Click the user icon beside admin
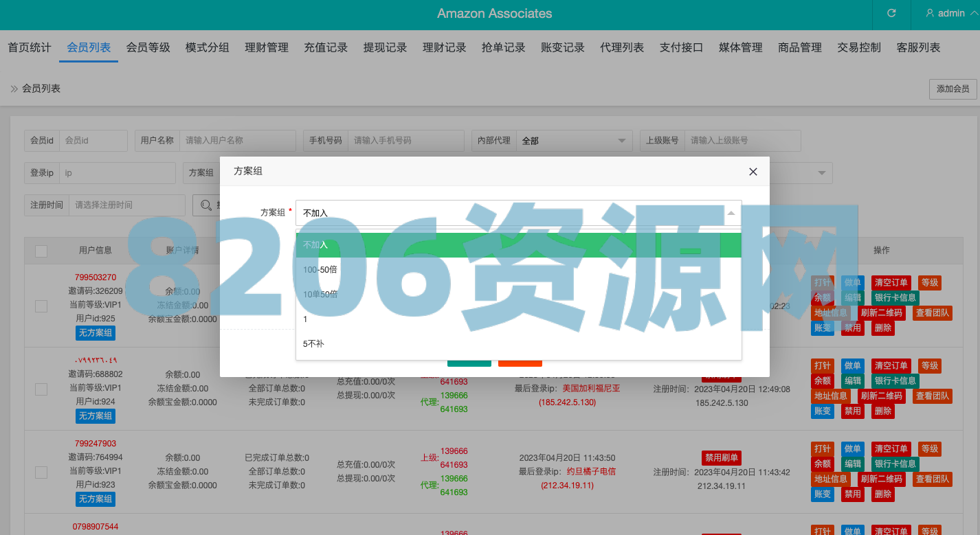 930,13
